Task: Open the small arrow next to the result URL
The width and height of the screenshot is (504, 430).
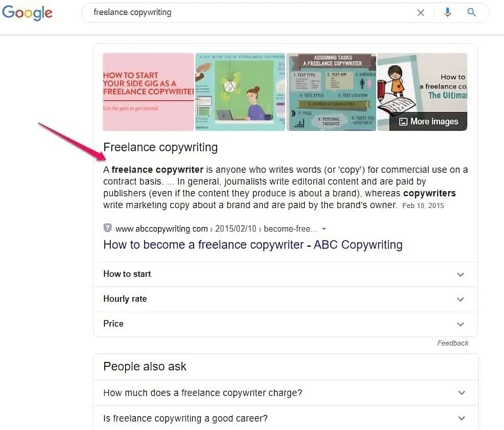Action: pos(324,229)
